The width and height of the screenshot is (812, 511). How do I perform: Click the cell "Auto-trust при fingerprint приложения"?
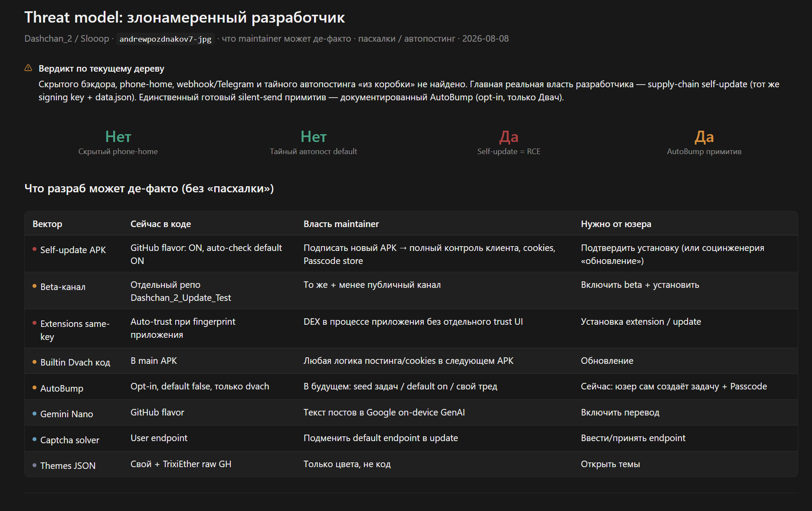coord(183,328)
